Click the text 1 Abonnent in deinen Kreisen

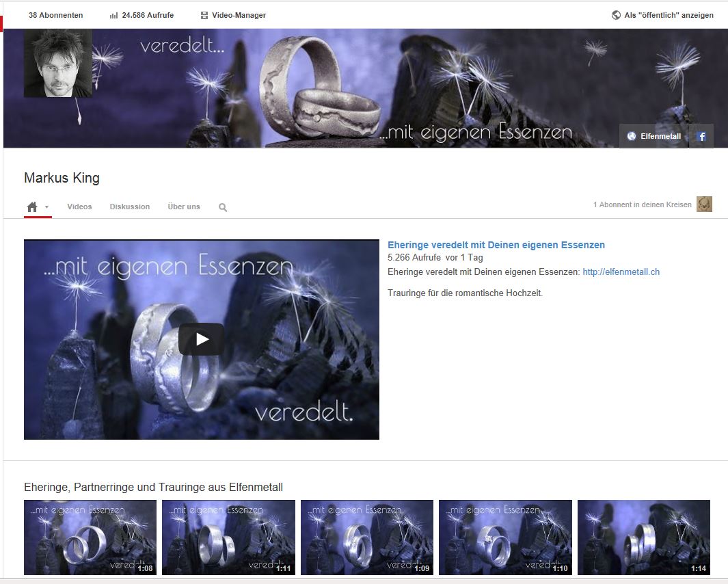pos(643,205)
